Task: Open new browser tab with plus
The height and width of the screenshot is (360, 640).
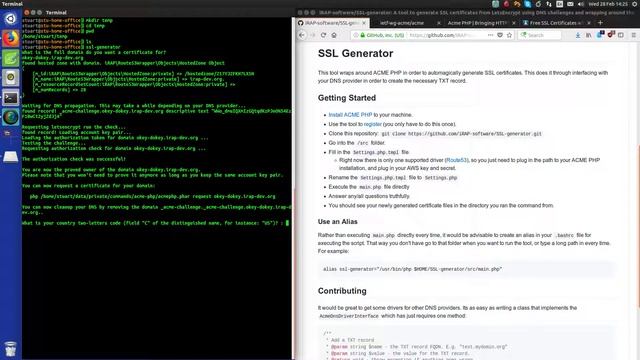Action: pos(600,23)
